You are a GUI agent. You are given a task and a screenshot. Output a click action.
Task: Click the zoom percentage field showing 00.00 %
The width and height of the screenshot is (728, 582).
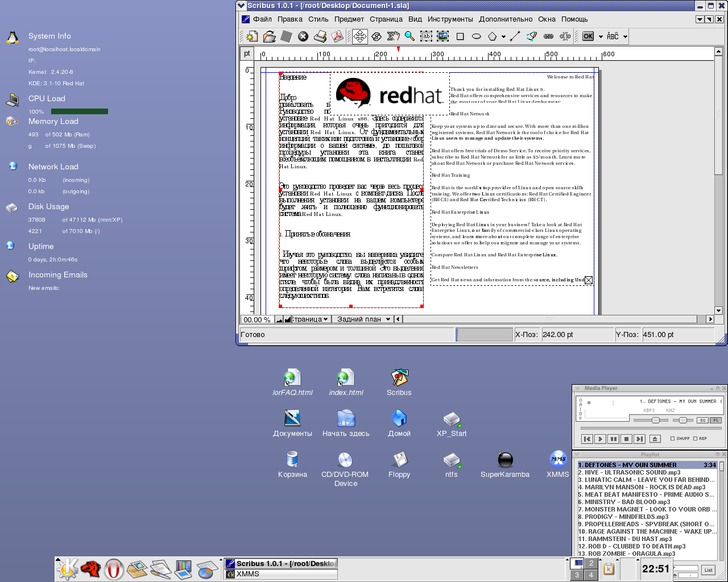(x=257, y=319)
